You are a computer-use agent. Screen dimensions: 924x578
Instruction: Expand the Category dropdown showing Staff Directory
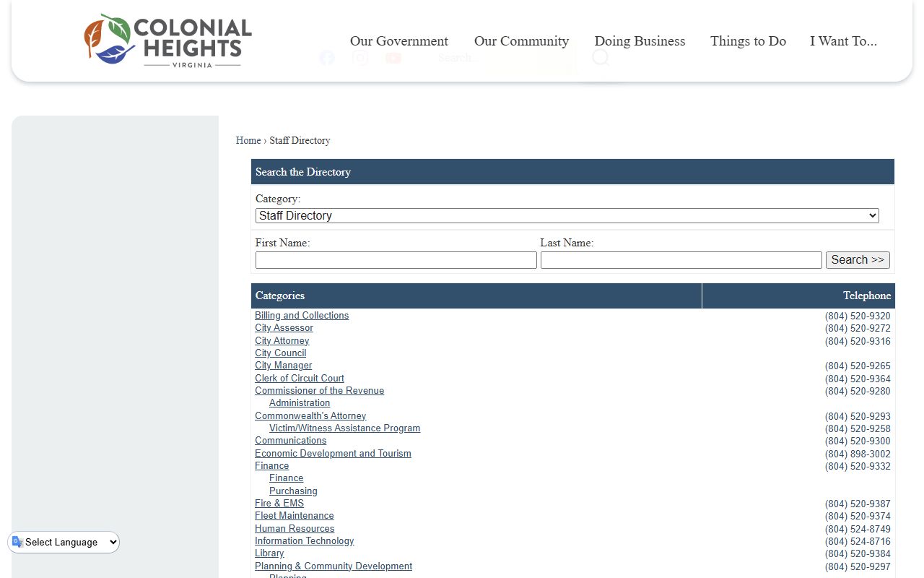coord(567,216)
